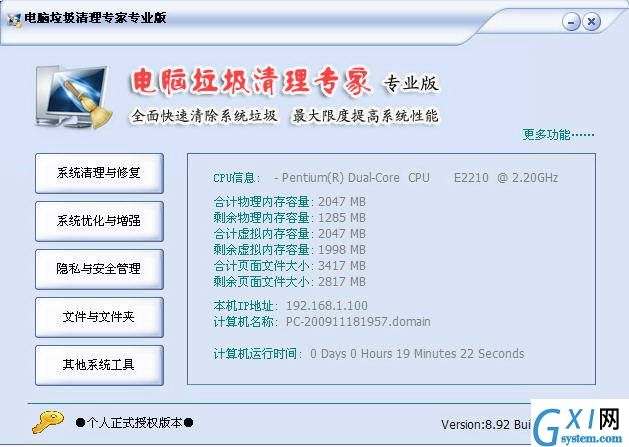Click the gold key license icon

[48, 422]
